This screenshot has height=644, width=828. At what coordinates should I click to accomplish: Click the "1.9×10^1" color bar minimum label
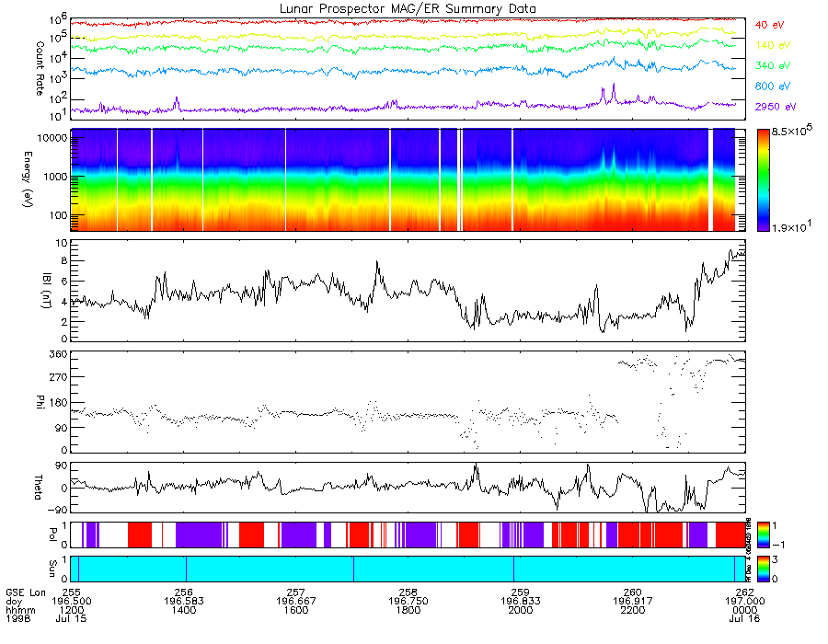[x=791, y=226]
